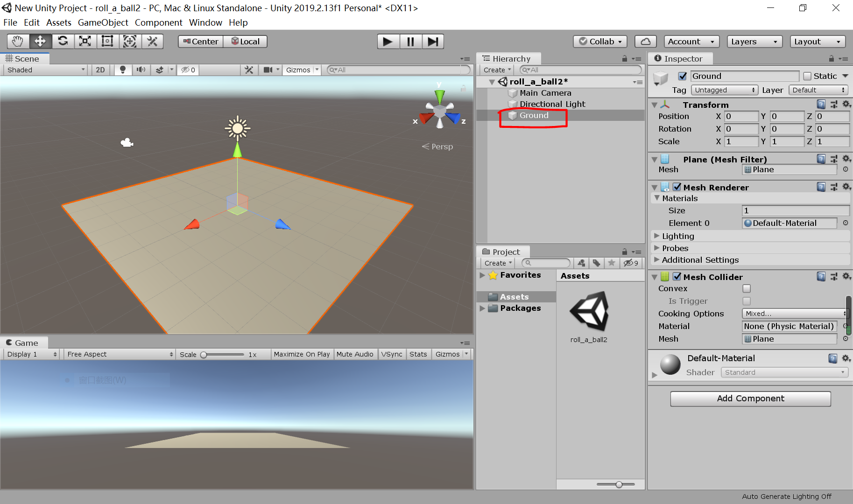853x504 pixels.
Task: Activate the Scale tool
Action: coord(85,41)
